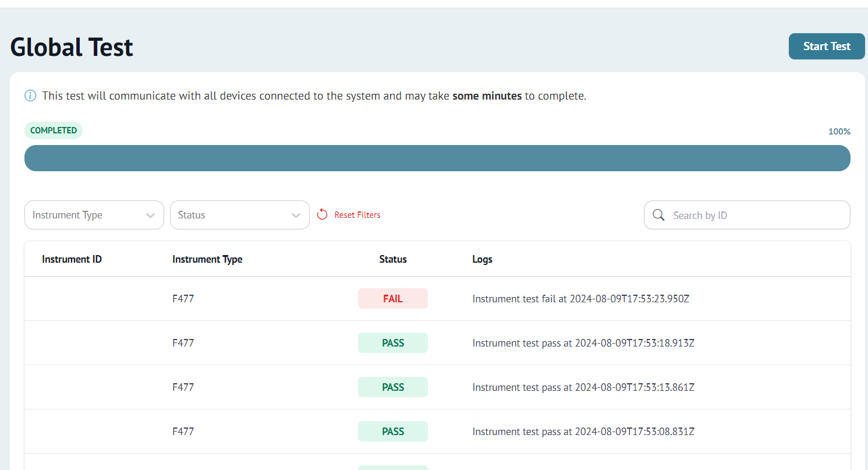Viewport: 868px width, 470px height.
Task: Click the bold "some minutes" text
Action: pos(487,96)
